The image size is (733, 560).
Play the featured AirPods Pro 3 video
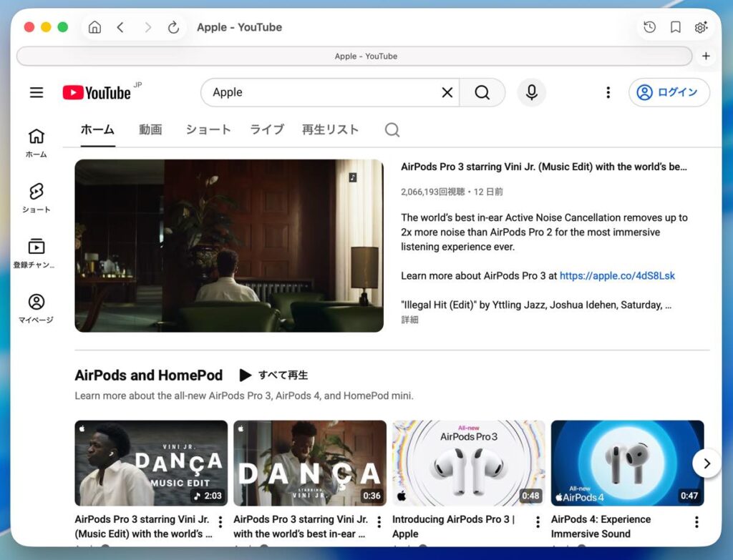pos(229,246)
